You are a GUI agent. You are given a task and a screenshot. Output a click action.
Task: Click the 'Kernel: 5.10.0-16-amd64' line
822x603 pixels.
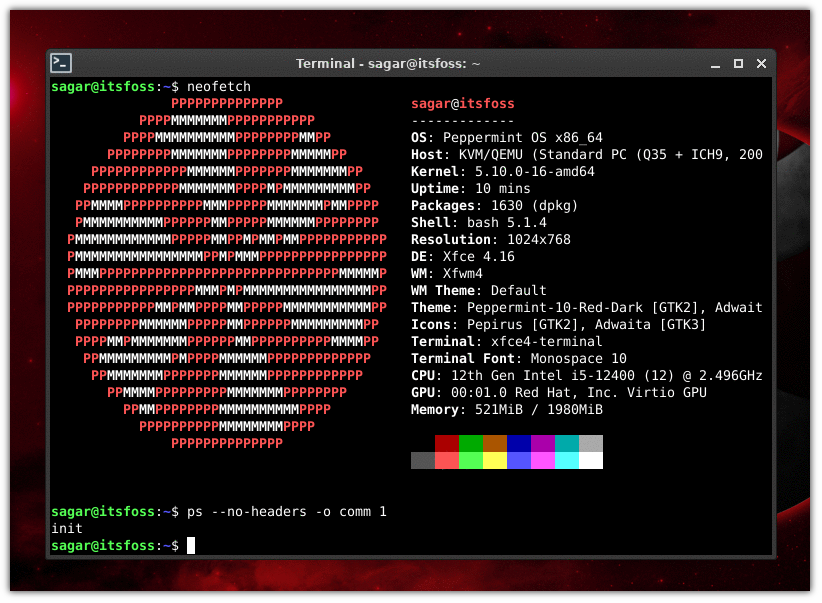(x=503, y=171)
